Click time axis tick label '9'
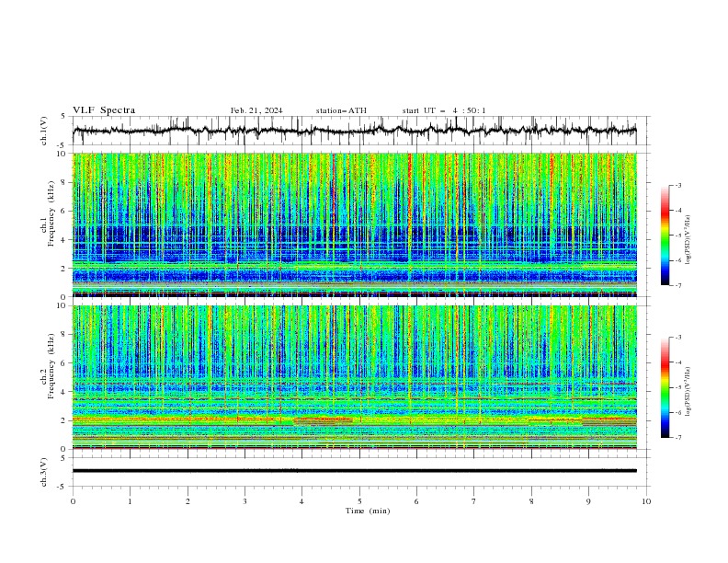Viewport: 728px width, 563px height. (588, 501)
